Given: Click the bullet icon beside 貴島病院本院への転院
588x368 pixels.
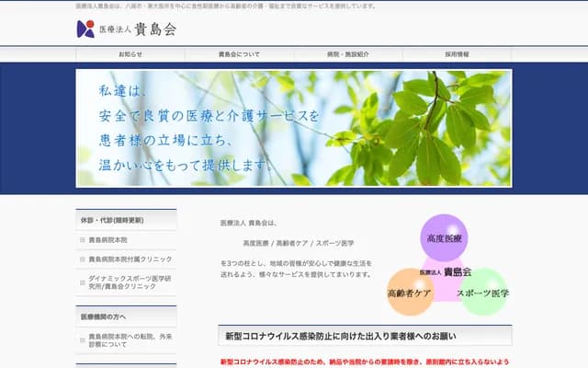Looking at the screenshot, I should pyautogui.click(x=83, y=340).
